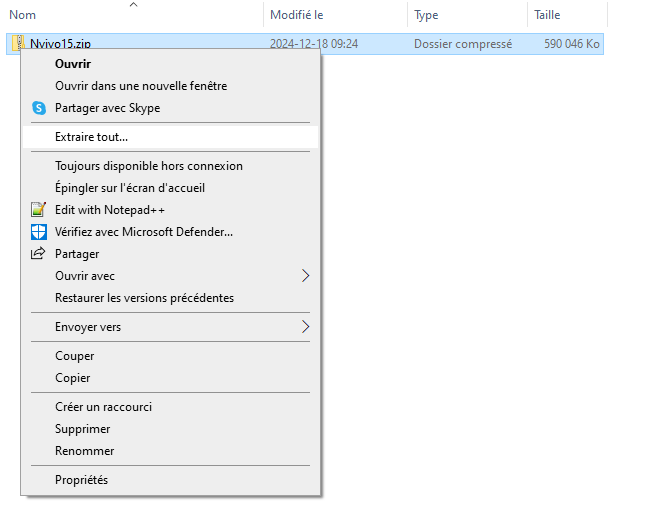Image resolution: width=660 pixels, height=507 pixels.
Task: Choose Couper from the context menu
Action: click(75, 356)
